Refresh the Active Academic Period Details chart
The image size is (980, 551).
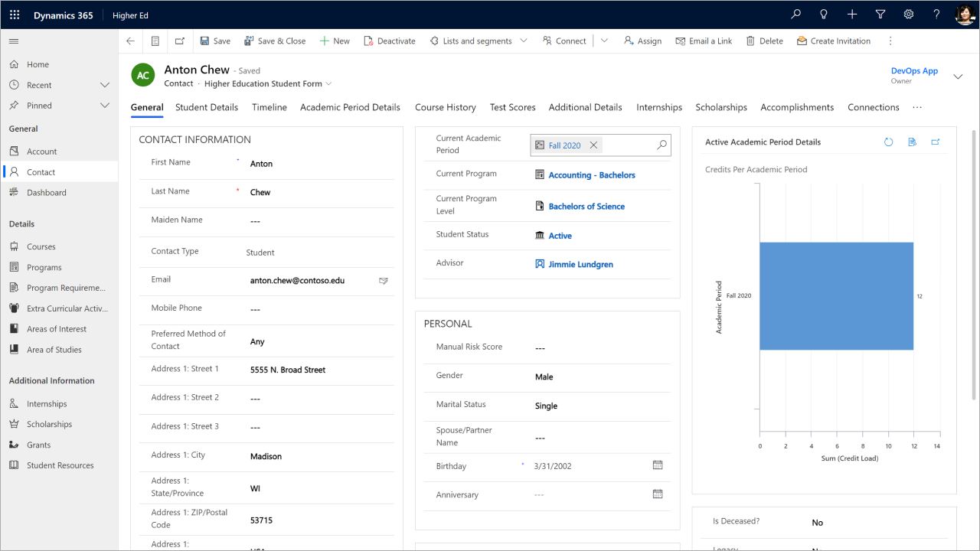point(888,142)
